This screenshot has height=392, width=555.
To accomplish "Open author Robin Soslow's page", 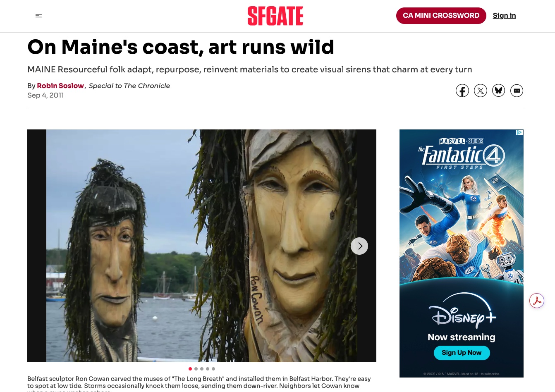I will pyautogui.click(x=60, y=86).
